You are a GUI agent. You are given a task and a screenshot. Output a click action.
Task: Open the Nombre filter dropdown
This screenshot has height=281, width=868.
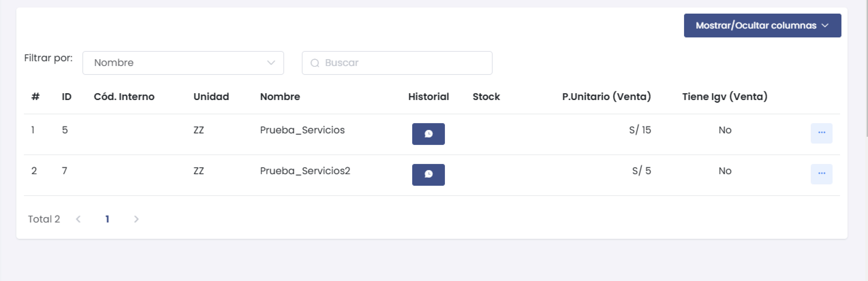(x=183, y=63)
